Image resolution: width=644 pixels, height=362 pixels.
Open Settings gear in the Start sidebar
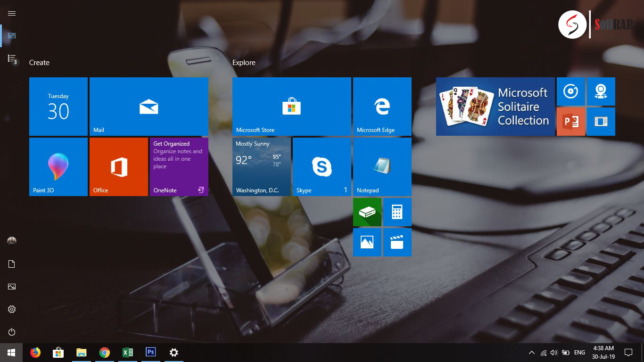[x=12, y=309]
